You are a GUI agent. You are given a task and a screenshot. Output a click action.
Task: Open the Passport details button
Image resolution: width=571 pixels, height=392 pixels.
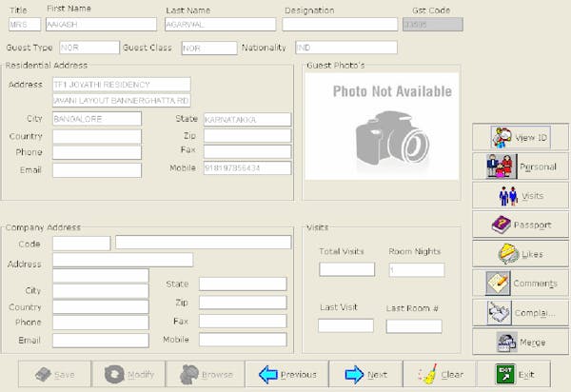tap(521, 225)
